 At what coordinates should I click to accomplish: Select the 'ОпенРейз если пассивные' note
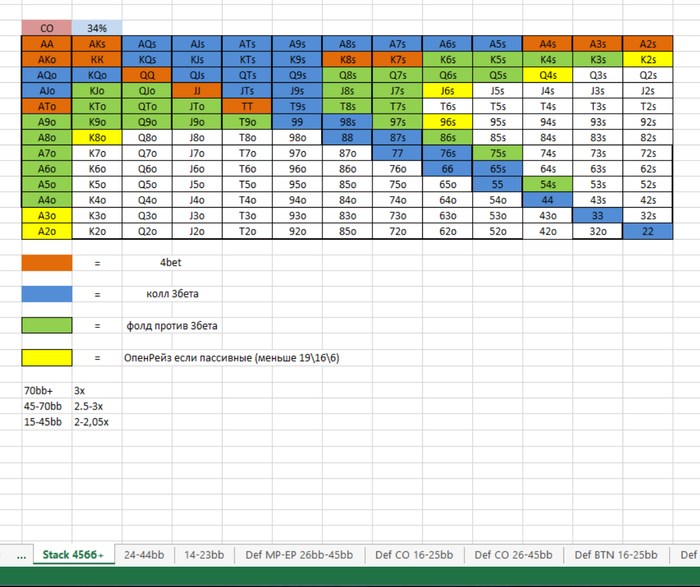point(232,358)
